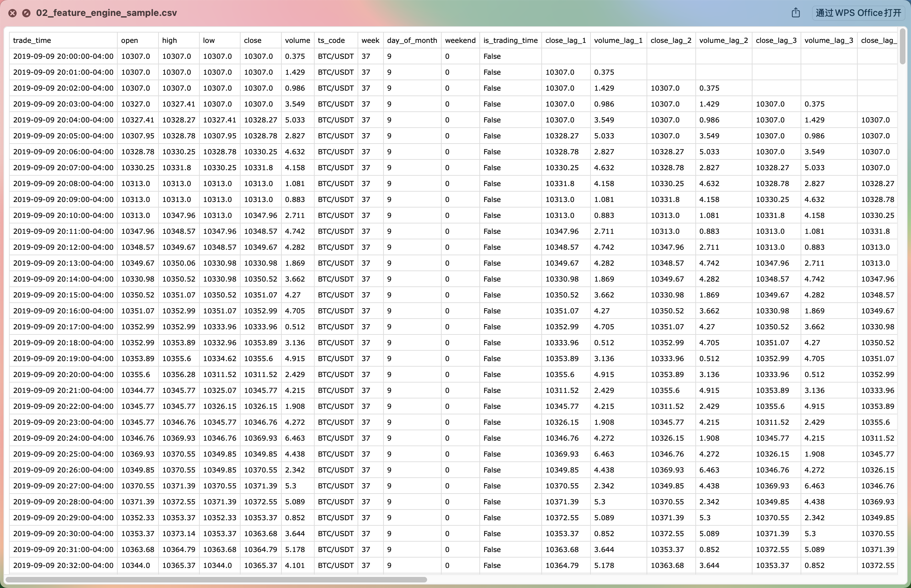The height and width of the screenshot is (588, 911).
Task: Close the Quick Look preview window
Action: (12, 13)
